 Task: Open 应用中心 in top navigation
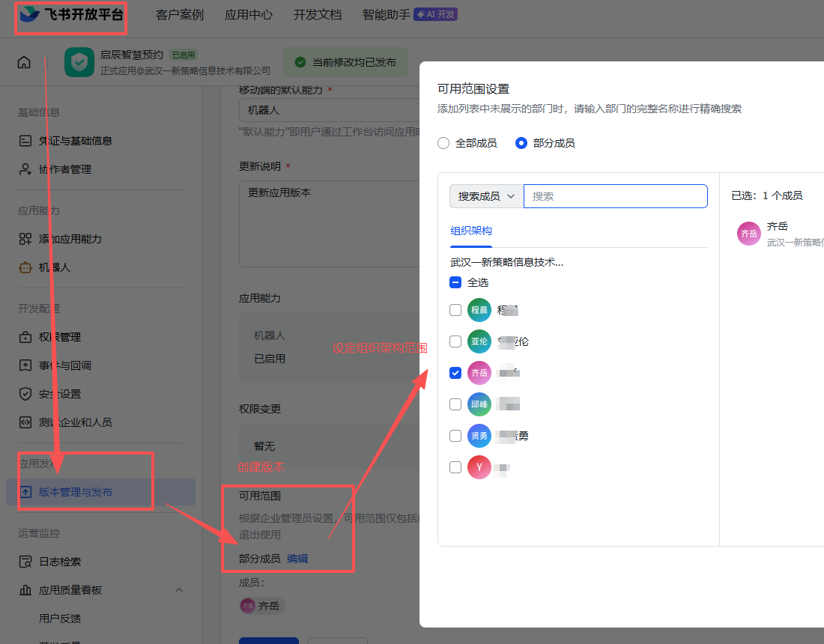pos(249,15)
